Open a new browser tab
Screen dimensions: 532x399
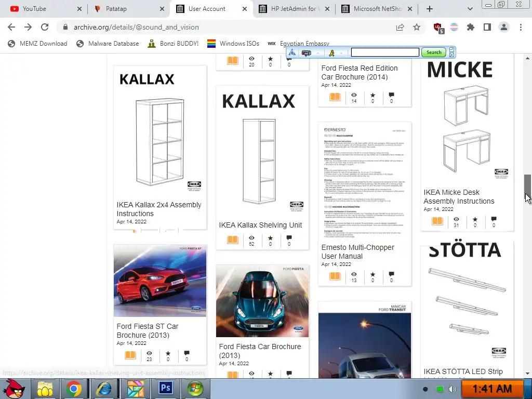coord(430,9)
